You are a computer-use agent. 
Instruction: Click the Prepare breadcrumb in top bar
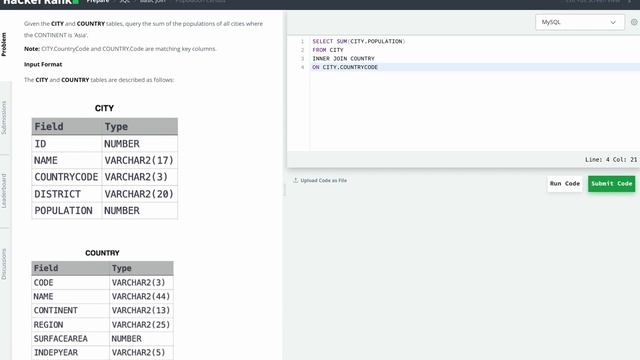click(98, 2)
